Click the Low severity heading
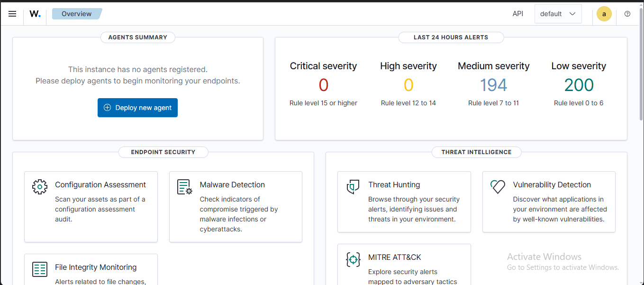Viewport: 644px width, 285px height. (579, 66)
